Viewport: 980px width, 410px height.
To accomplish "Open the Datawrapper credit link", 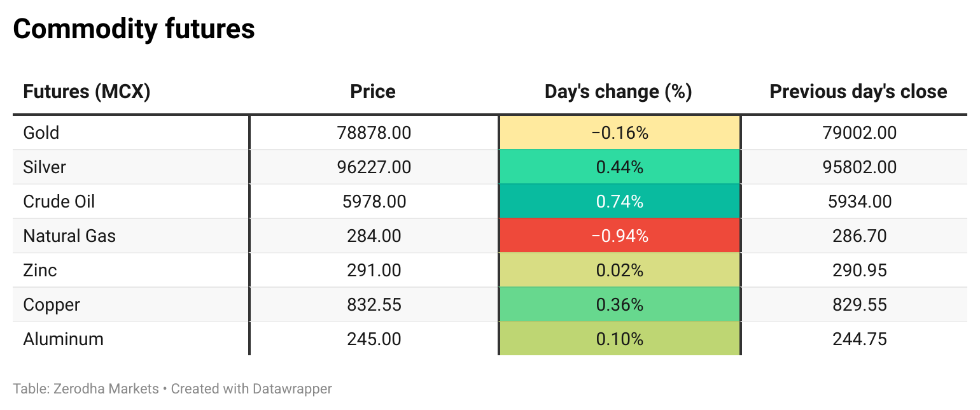I will point(292,388).
